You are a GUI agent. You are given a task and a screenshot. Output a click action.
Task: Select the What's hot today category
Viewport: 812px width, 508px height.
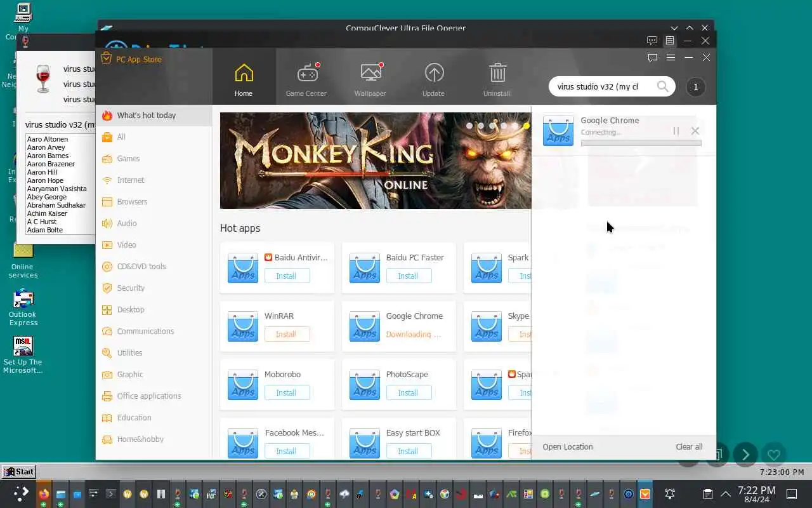click(x=154, y=116)
